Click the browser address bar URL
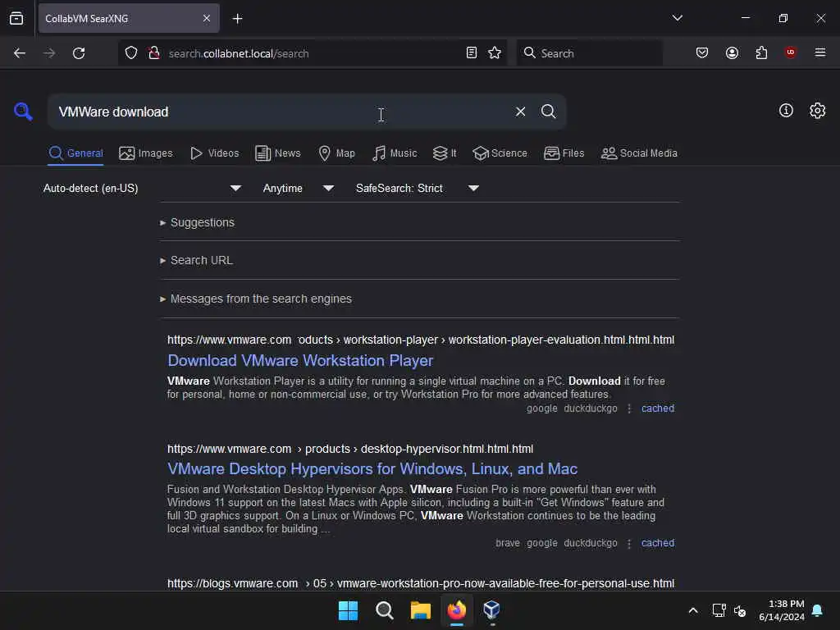840x630 pixels. [311, 53]
